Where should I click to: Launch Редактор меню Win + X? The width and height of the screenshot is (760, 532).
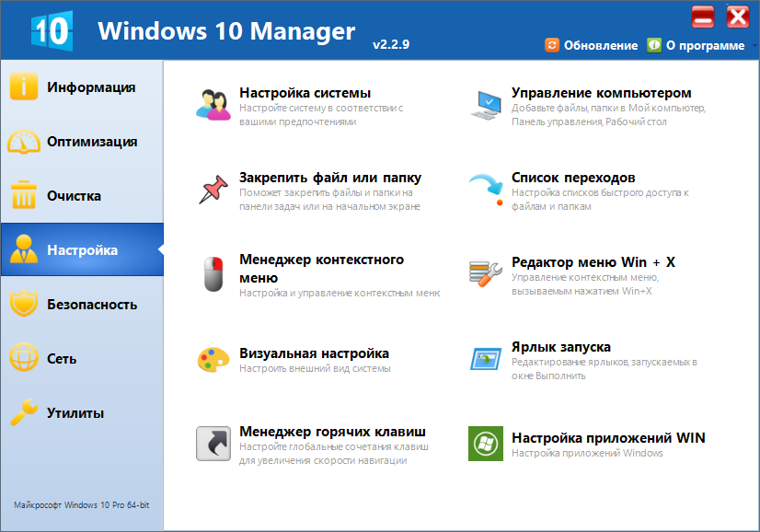coord(593,262)
